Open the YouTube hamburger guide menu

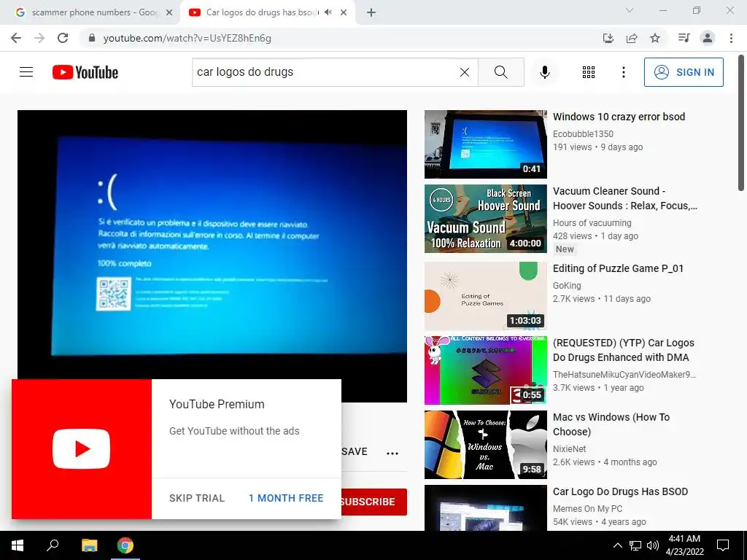(x=26, y=72)
